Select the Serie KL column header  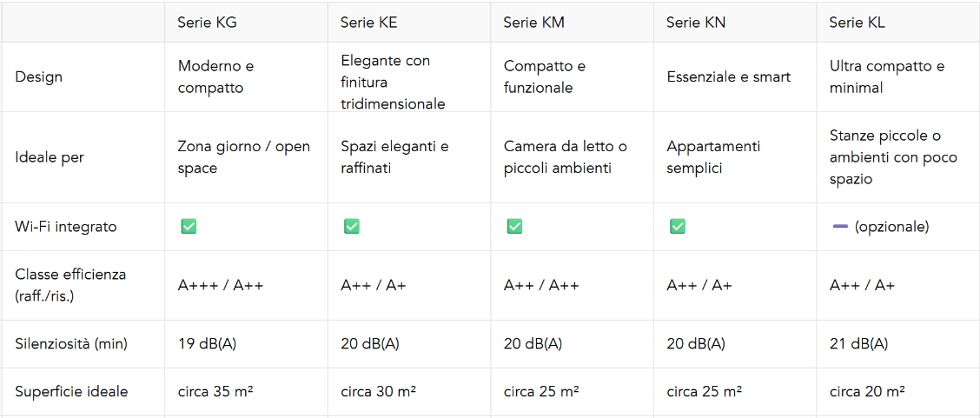click(x=898, y=23)
